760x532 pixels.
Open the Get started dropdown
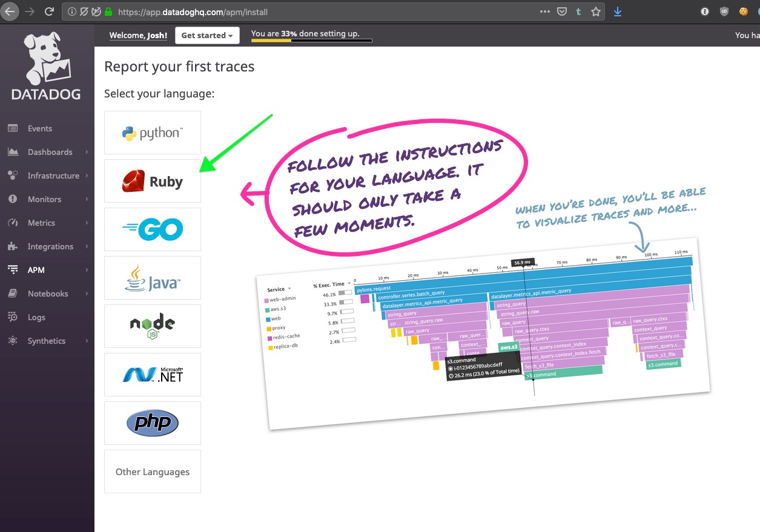[x=207, y=35]
